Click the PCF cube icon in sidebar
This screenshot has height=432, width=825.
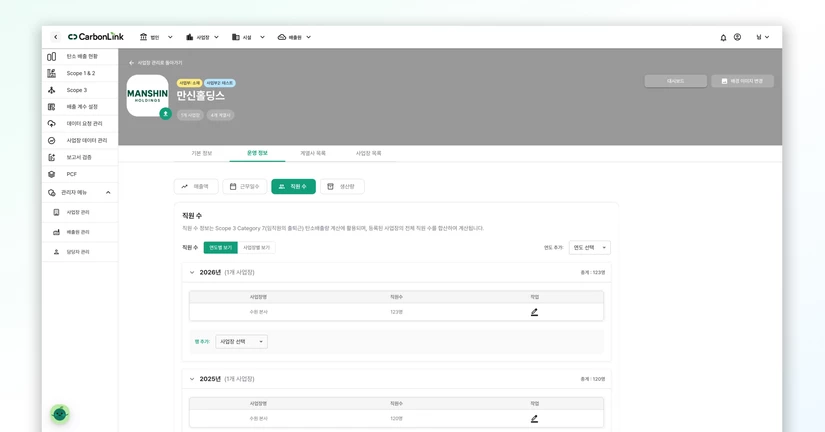point(52,174)
